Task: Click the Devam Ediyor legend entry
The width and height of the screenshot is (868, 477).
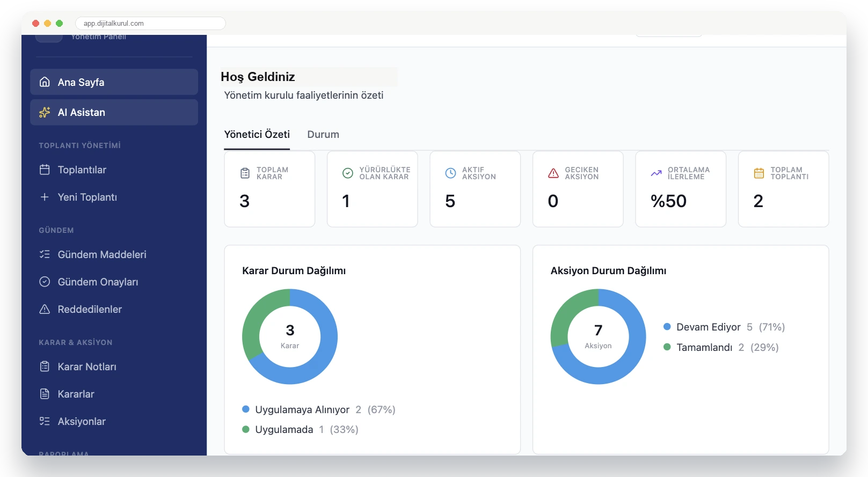Action: (724, 327)
